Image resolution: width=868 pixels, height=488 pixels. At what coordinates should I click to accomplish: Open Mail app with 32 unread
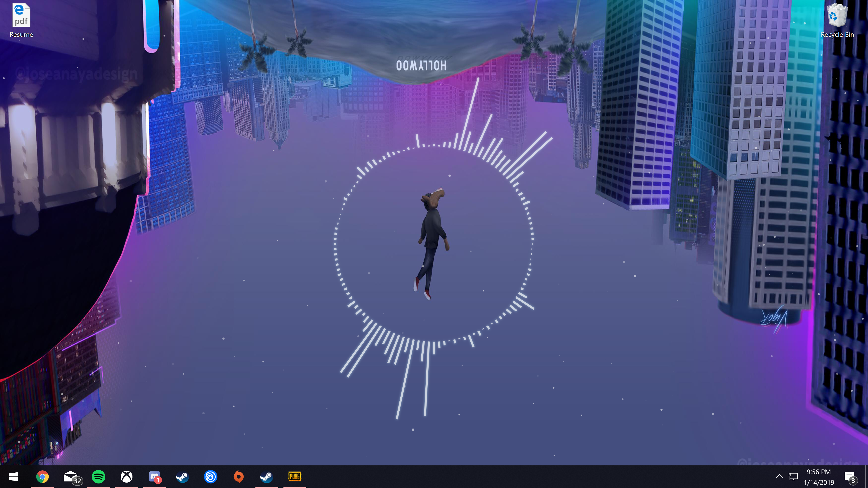click(71, 476)
